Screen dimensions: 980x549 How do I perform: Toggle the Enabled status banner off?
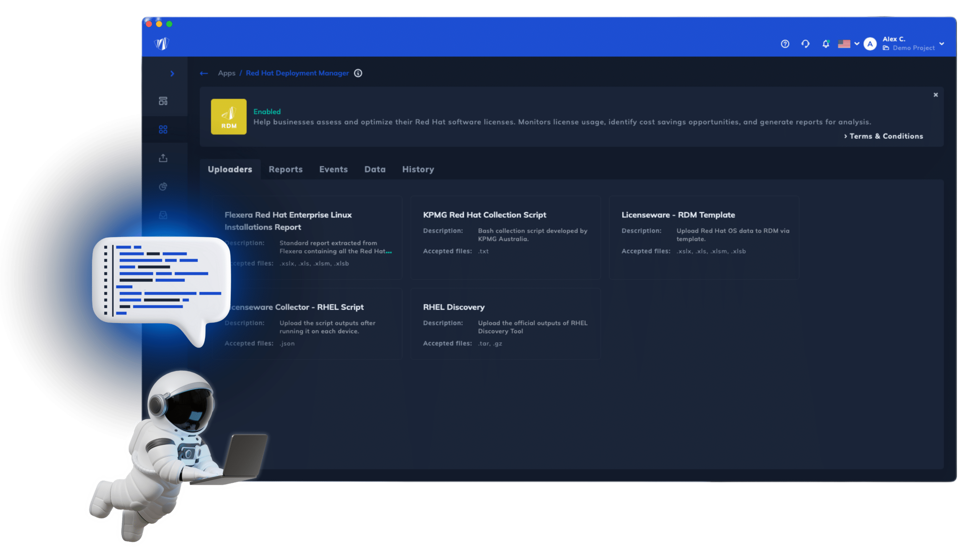point(936,95)
